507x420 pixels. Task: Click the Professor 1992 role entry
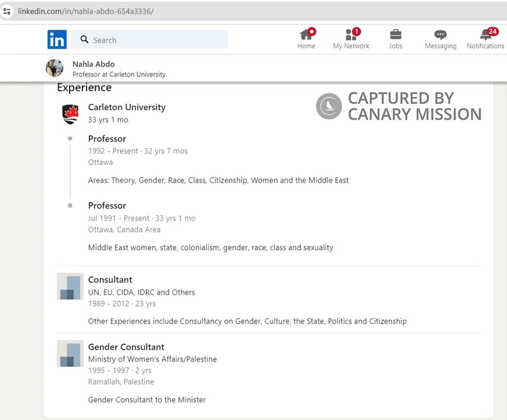pyautogui.click(x=107, y=139)
